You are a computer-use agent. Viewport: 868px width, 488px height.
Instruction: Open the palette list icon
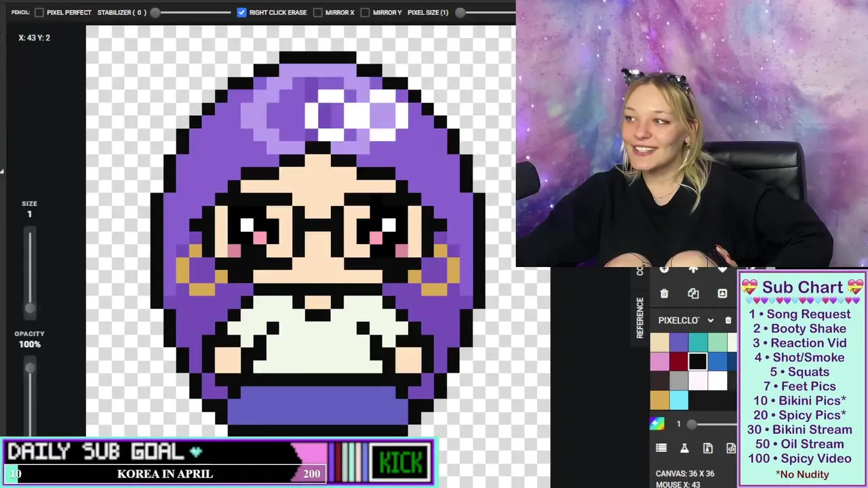(661, 448)
